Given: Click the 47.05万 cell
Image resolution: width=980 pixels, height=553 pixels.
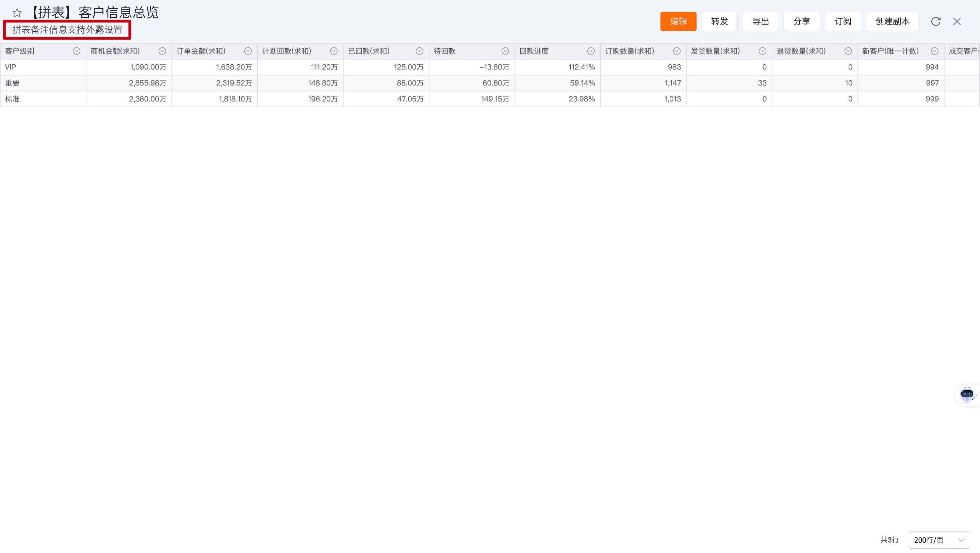Looking at the screenshot, I should pos(386,99).
